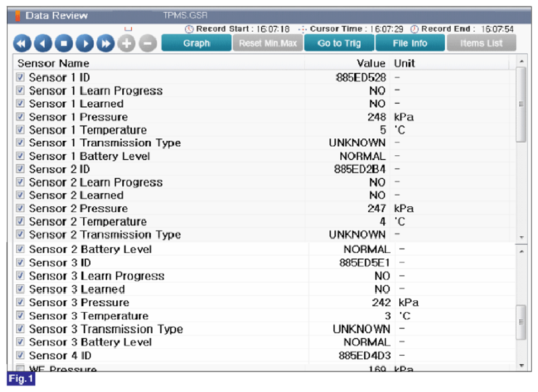Select the Sensor 3 Battery Level row label

click(91, 342)
